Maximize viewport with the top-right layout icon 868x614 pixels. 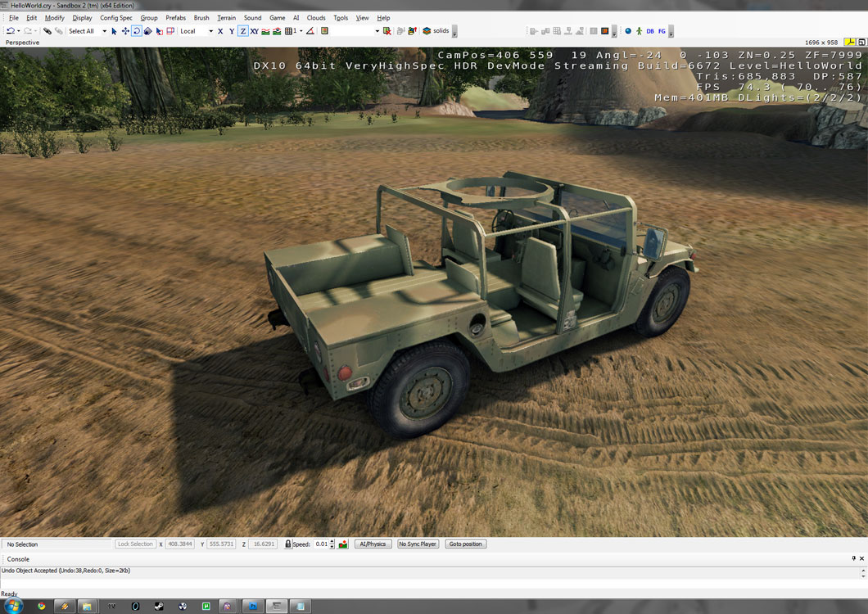click(862, 42)
